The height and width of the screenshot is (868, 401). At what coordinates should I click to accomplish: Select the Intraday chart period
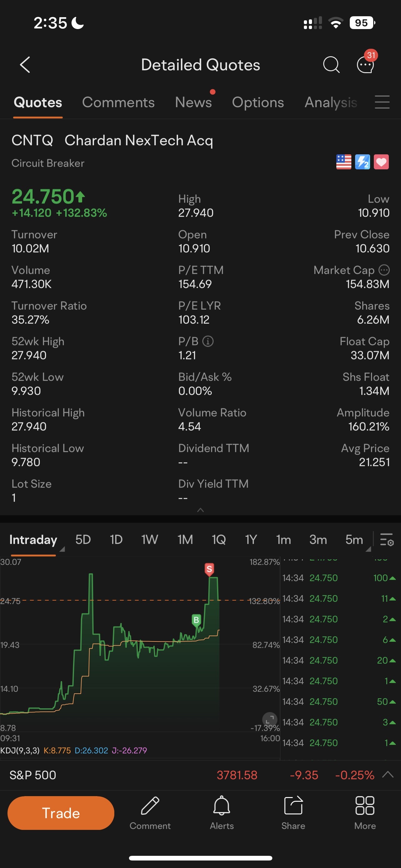point(33,540)
